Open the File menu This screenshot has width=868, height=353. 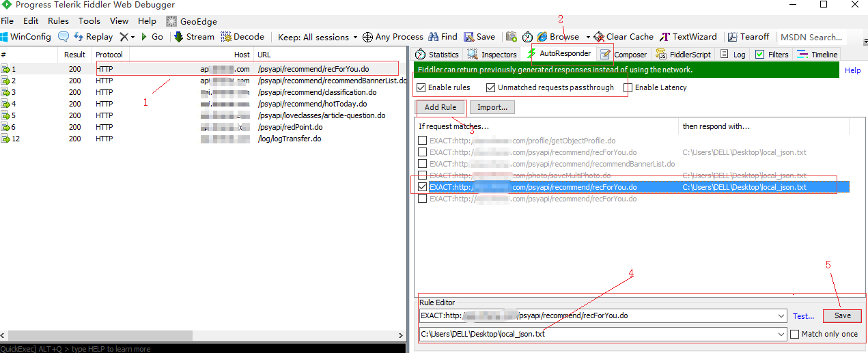[7, 21]
